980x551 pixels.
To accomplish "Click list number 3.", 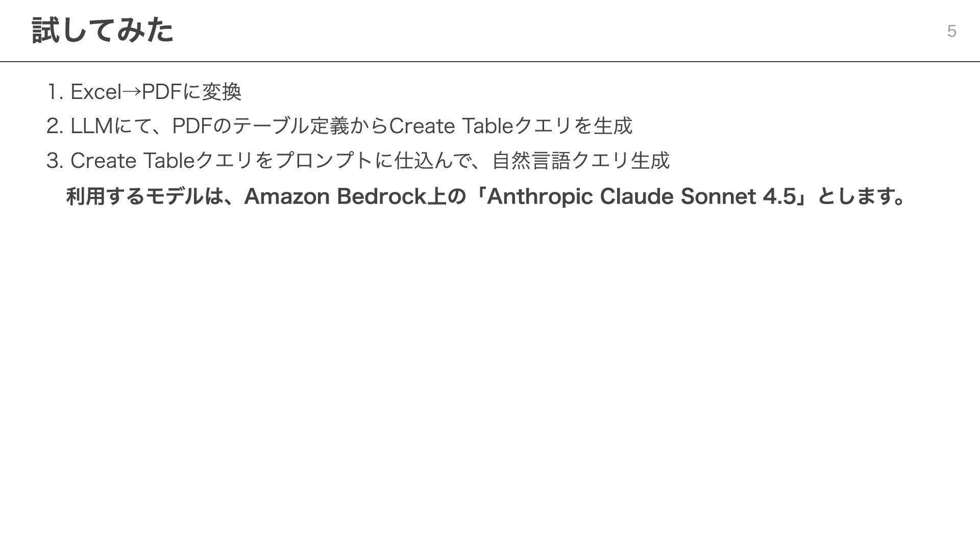I will (x=55, y=161).
